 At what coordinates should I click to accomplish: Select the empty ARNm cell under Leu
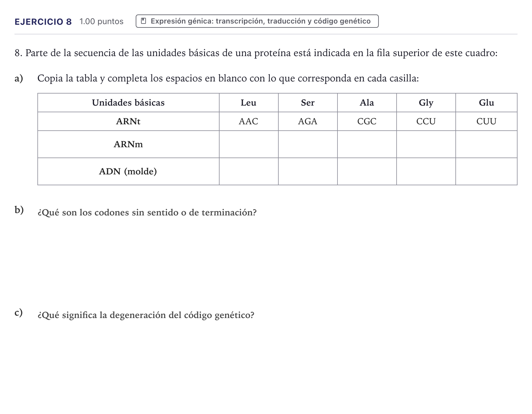(249, 144)
